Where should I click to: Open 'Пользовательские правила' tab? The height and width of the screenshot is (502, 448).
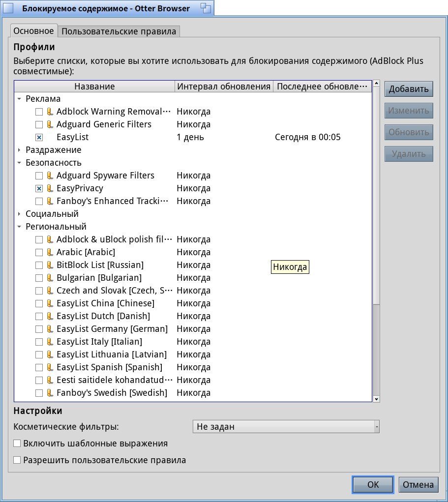pyautogui.click(x=119, y=31)
